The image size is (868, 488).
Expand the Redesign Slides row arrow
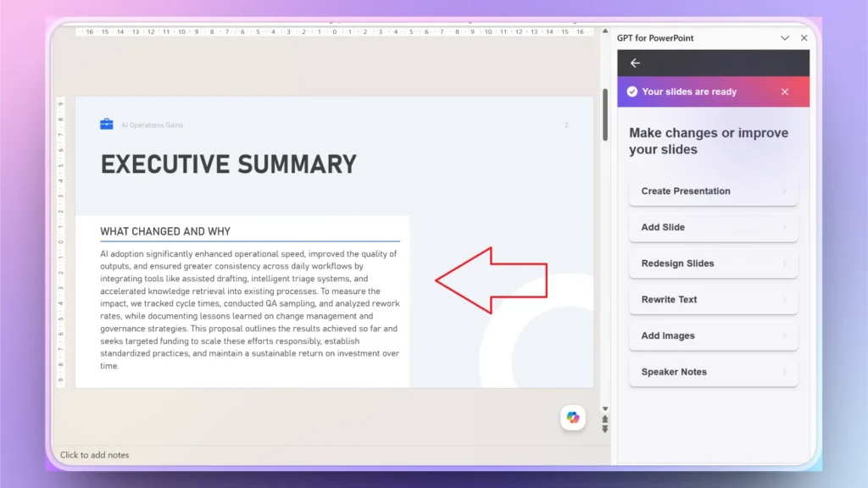click(x=784, y=263)
